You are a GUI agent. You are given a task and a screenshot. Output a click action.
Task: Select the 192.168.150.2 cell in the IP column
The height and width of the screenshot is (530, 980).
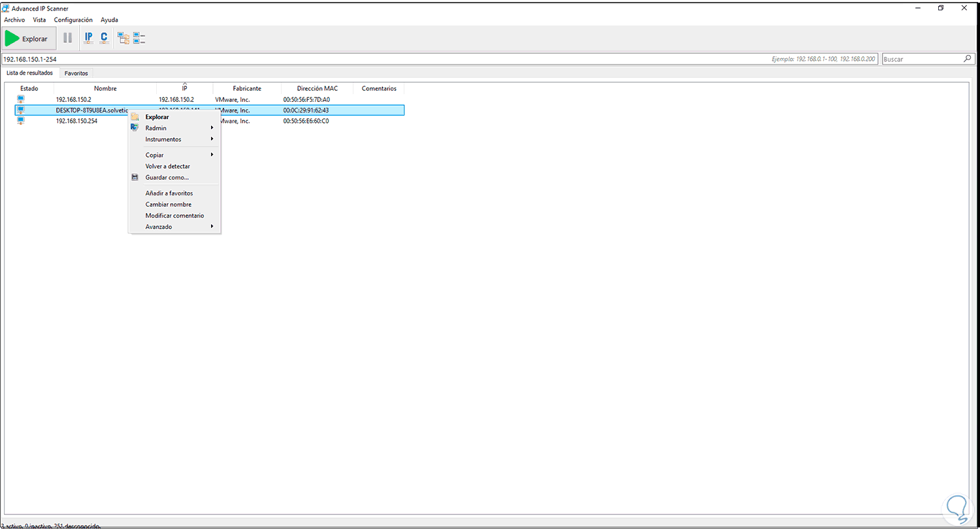pyautogui.click(x=176, y=99)
